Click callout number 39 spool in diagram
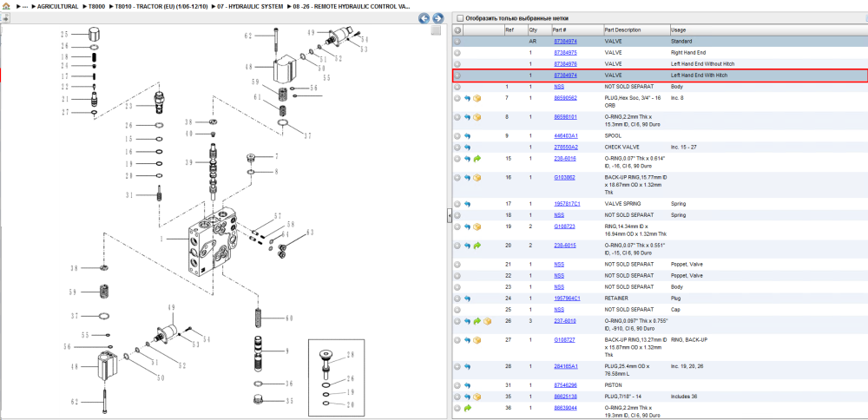This screenshot has height=420, width=868. [x=189, y=162]
